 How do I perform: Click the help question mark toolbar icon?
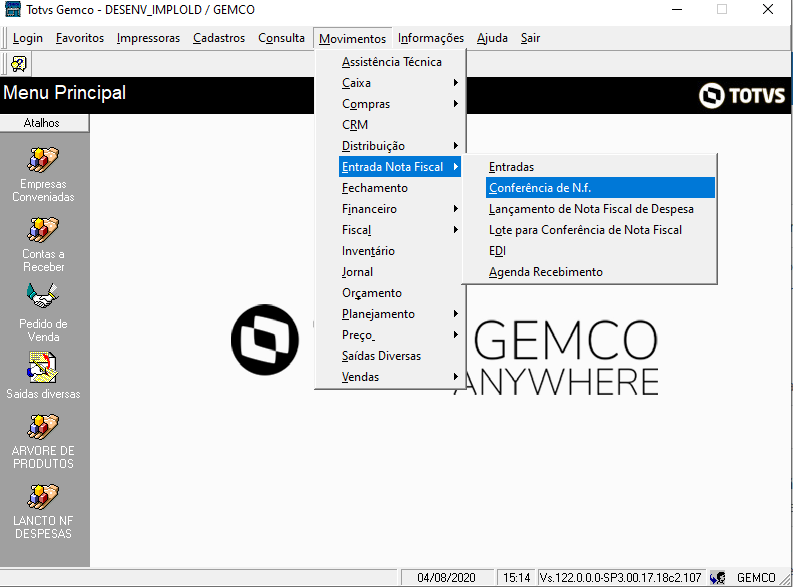[x=19, y=64]
